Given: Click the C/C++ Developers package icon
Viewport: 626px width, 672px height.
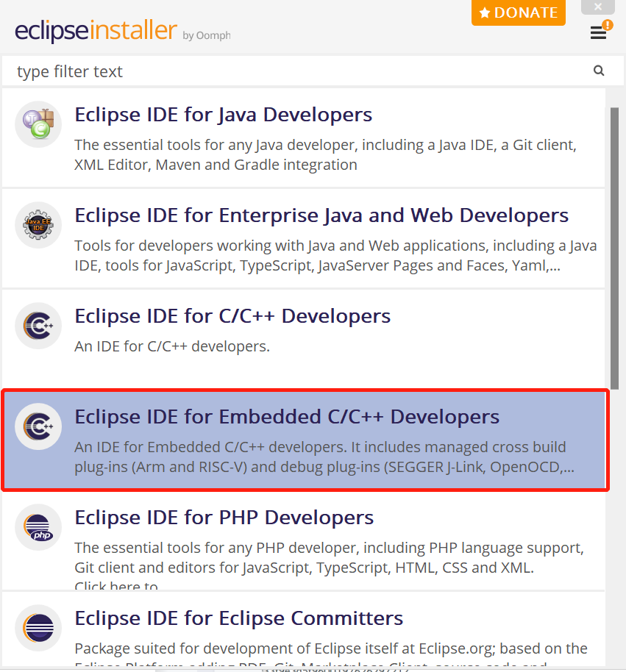Looking at the screenshot, I should tap(38, 326).
